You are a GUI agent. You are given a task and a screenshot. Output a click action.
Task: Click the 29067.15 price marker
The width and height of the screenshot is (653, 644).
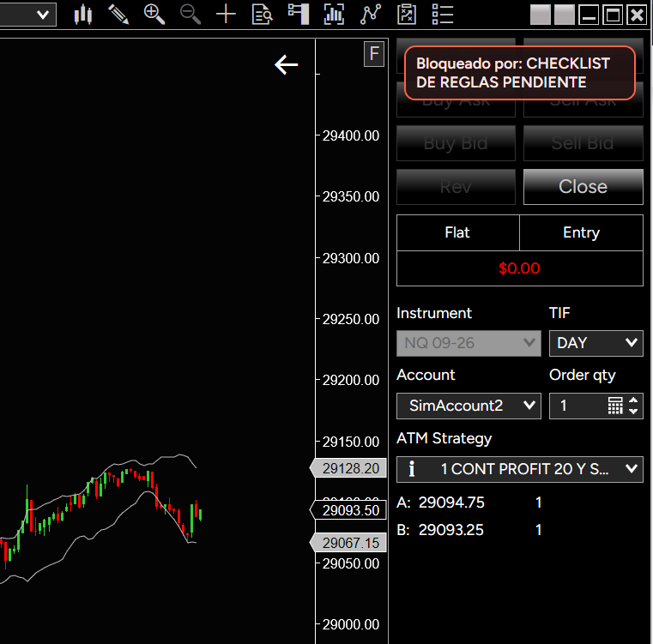tap(348, 544)
